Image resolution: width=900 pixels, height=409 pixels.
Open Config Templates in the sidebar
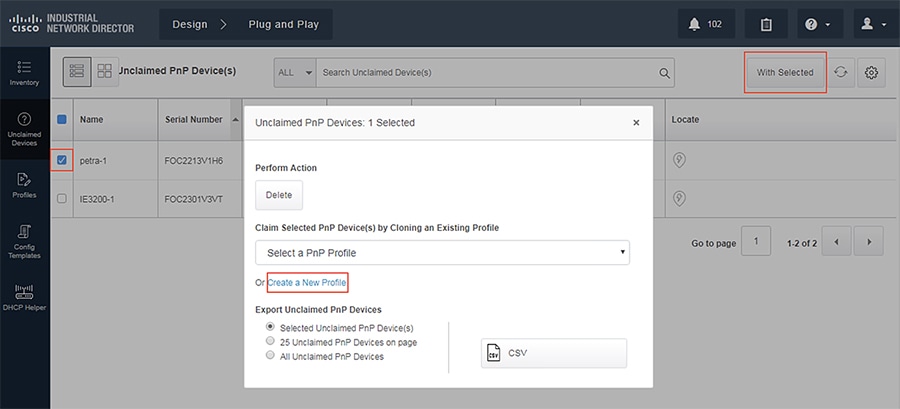24,241
